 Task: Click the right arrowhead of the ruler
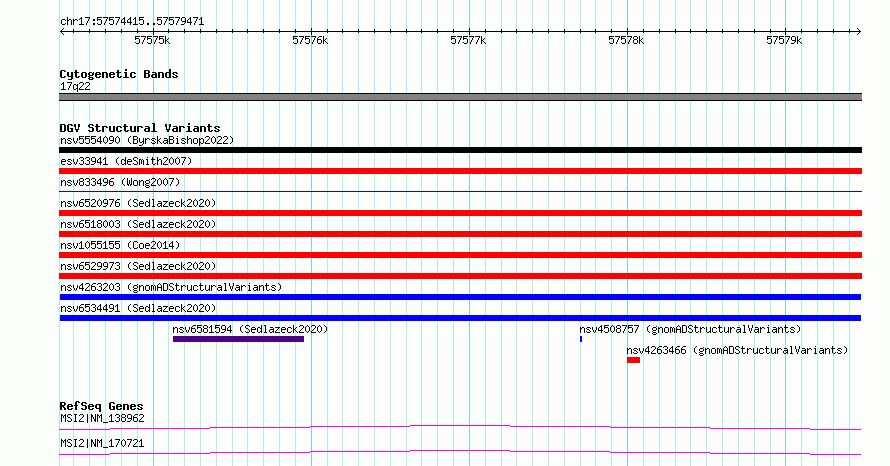click(x=859, y=32)
